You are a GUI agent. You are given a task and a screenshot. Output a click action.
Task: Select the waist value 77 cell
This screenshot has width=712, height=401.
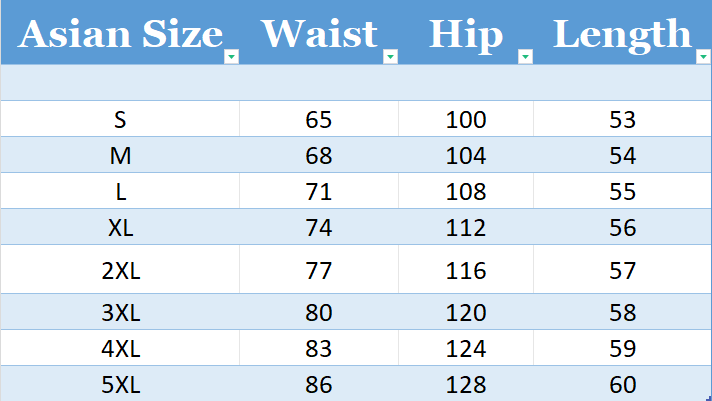pyautogui.click(x=318, y=269)
